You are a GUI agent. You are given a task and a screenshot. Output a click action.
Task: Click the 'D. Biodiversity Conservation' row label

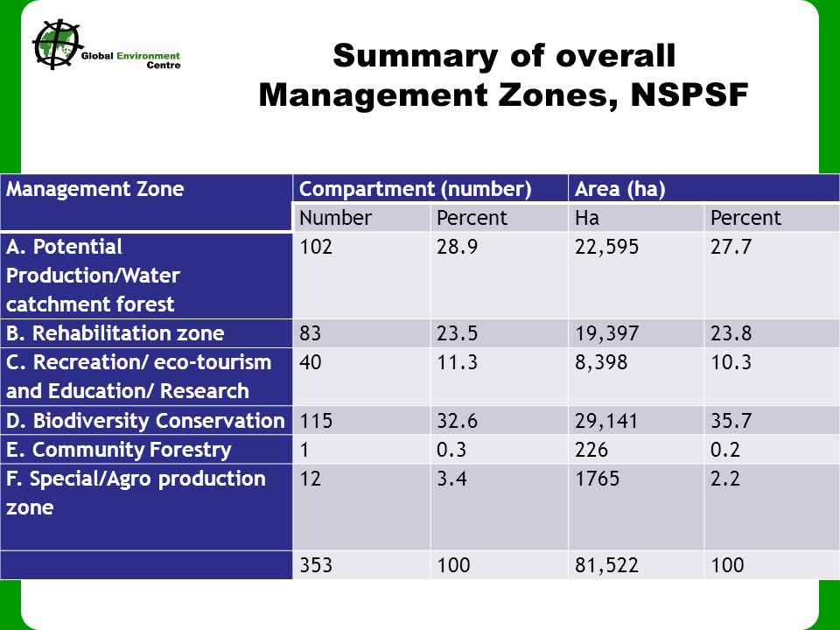pyautogui.click(x=145, y=421)
